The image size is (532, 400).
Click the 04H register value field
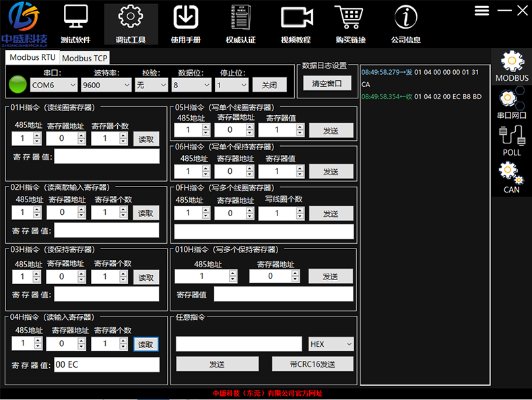[106, 364]
